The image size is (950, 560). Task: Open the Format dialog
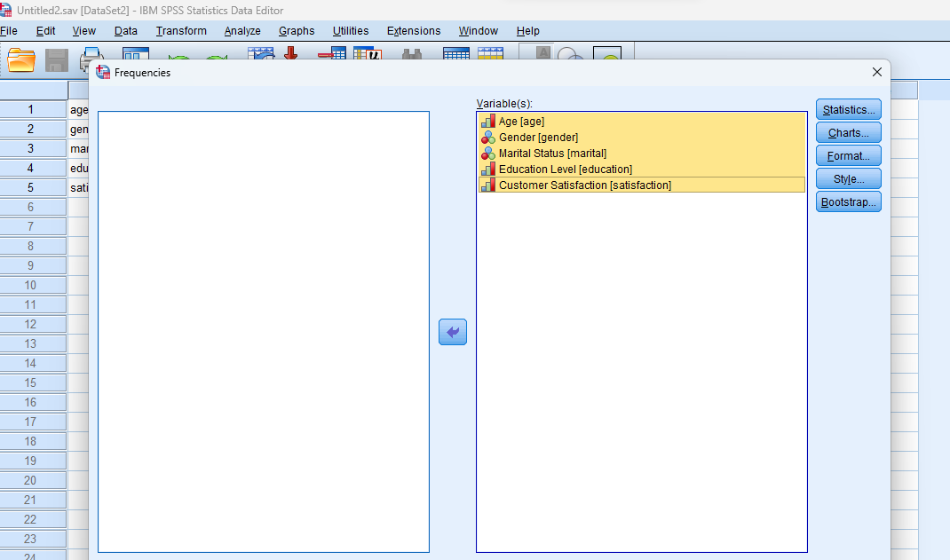(x=848, y=155)
